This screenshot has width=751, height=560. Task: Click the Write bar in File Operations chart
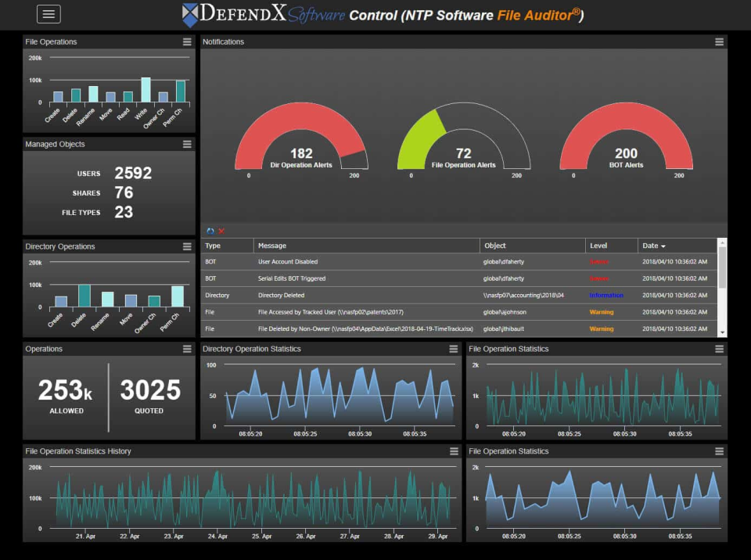(x=146, y=90)
